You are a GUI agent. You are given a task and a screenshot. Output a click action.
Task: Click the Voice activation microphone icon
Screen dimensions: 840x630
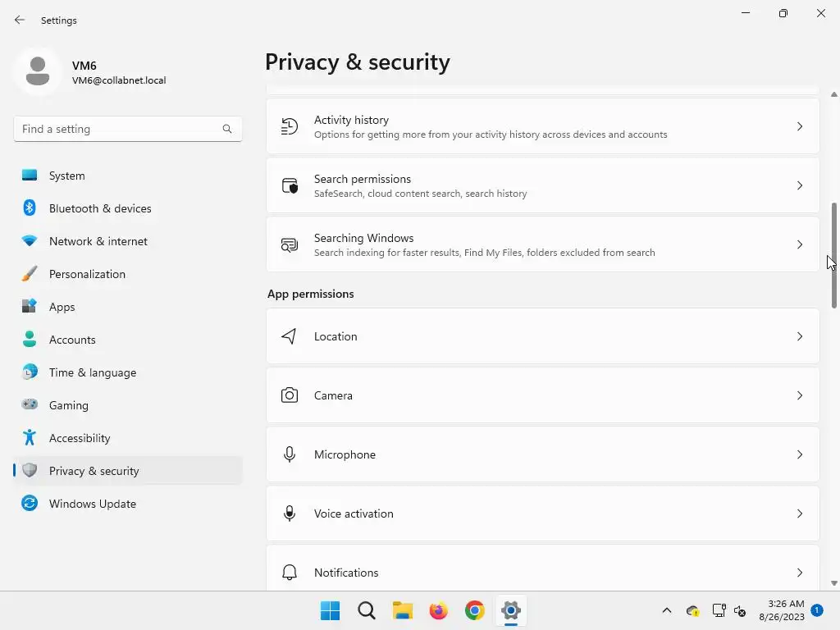coord(290,514)
